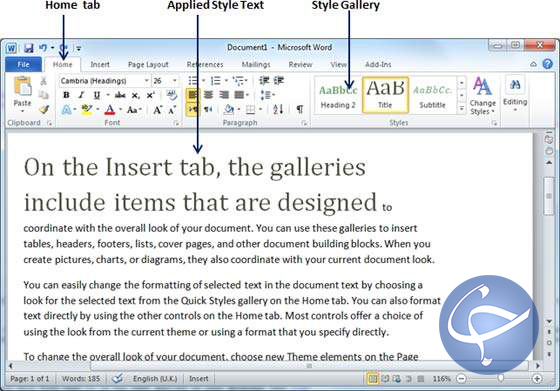Toggle Underline formatting
The image size is (560, 391).
tap(96, 95)
